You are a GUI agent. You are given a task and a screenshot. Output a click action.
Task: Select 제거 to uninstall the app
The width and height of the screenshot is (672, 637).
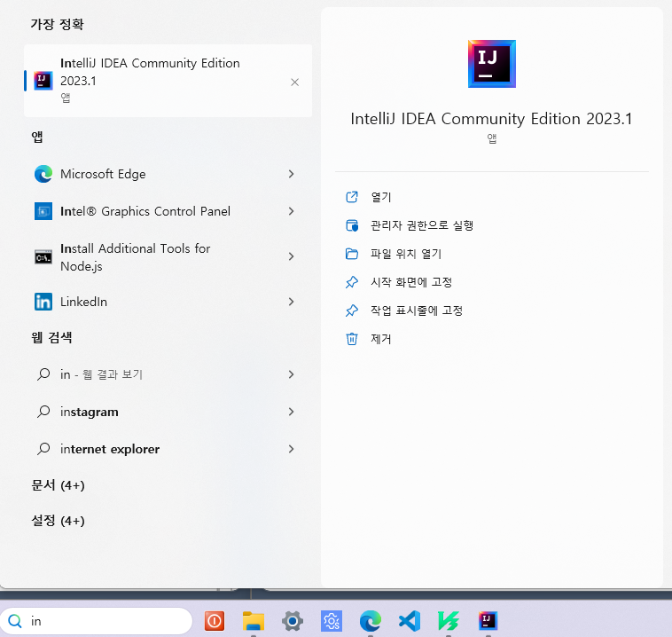[x=380, y=339]
